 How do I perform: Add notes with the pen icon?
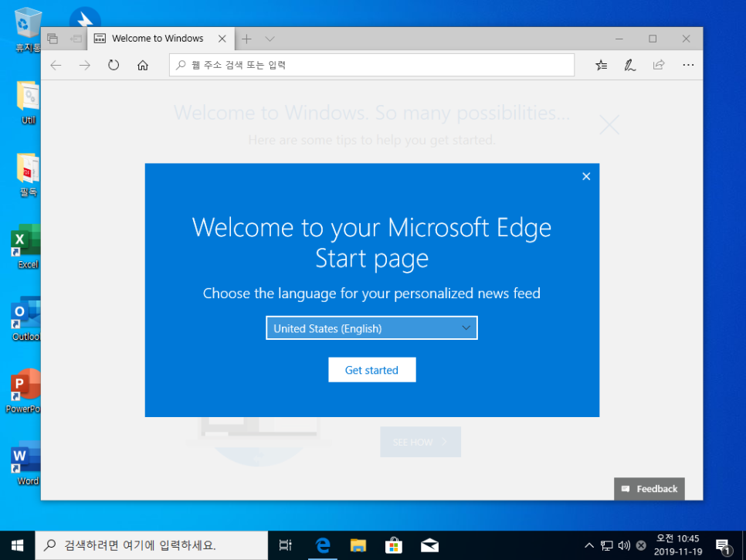click(x=630, y=65)
